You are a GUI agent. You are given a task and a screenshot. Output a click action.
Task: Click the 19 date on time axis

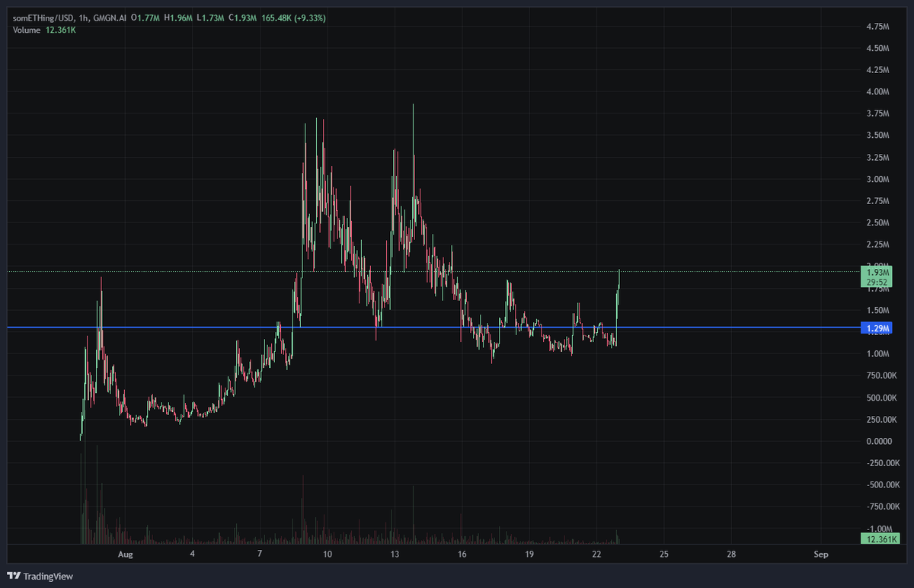529,554
